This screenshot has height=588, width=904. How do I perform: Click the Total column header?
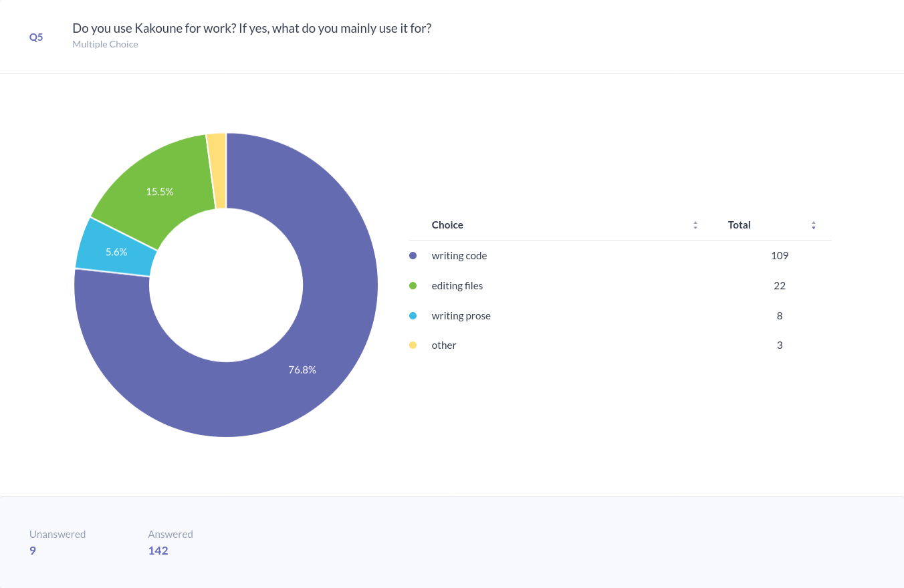pyautogui.click(x=739, y=225)
